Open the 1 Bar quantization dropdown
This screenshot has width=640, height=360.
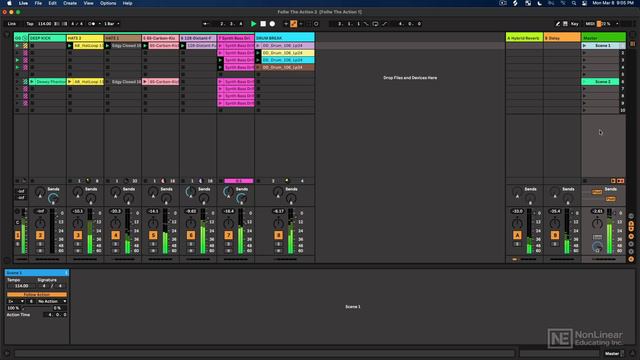pos(111,24)
